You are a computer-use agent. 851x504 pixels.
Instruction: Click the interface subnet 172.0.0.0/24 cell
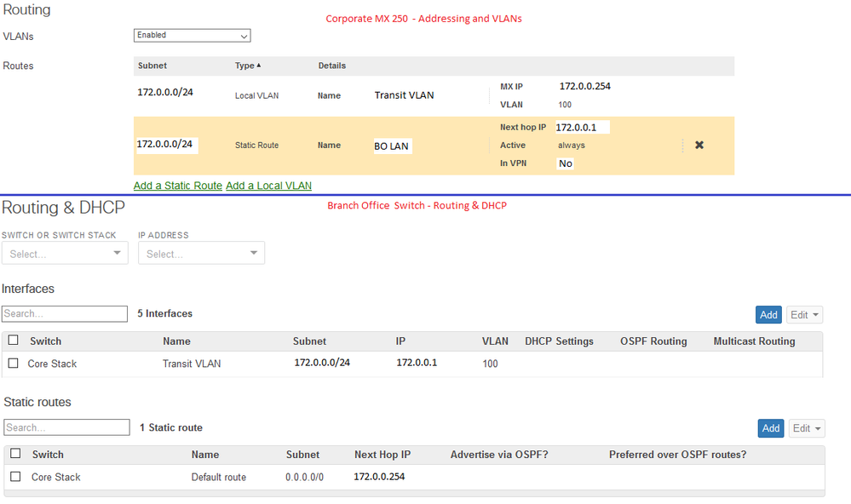(x=322, y=363)
